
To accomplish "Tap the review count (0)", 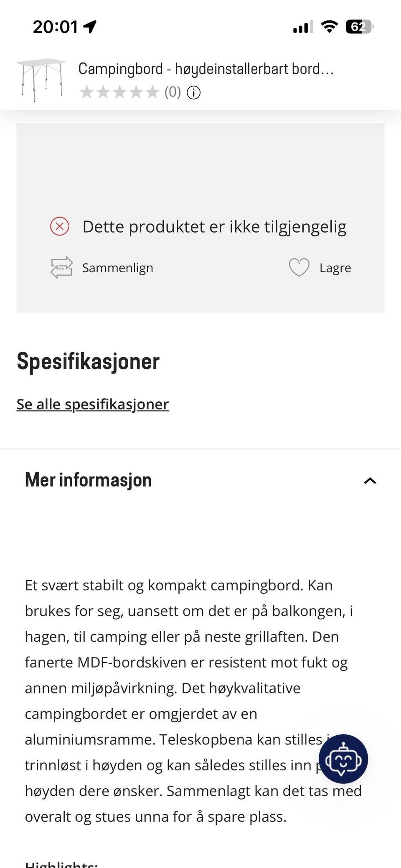I will 173,92.
